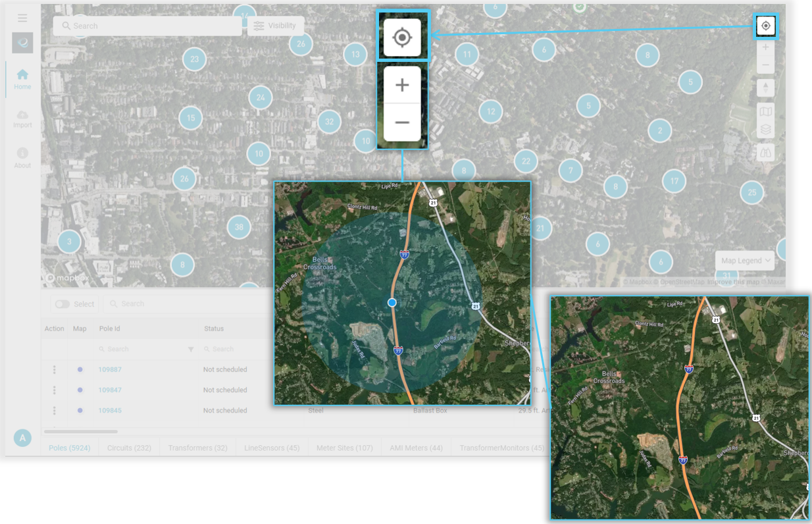812x524 pixels.
Task: Click the cluster marker labeled 3
Action: tap(69, 242)
